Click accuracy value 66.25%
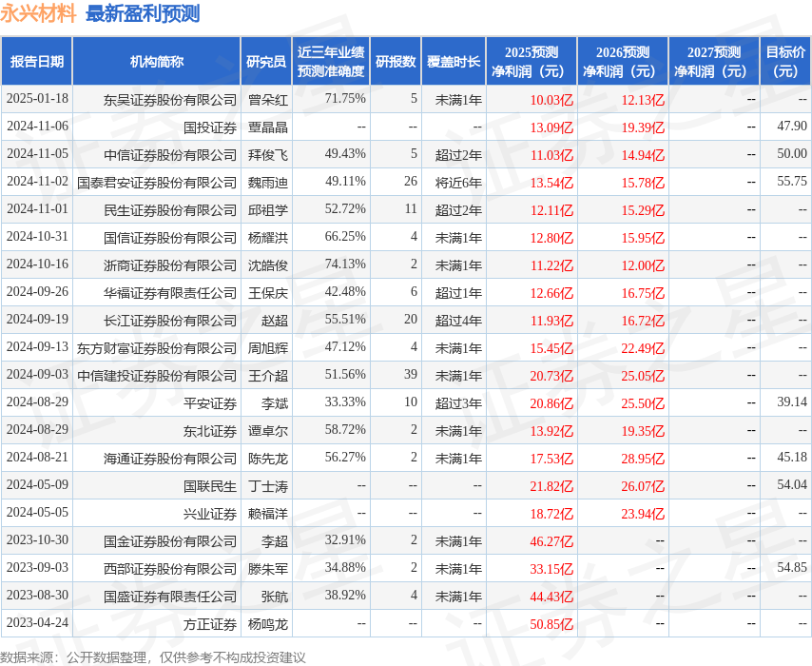812x666 pixels. [x=345, y=236]
